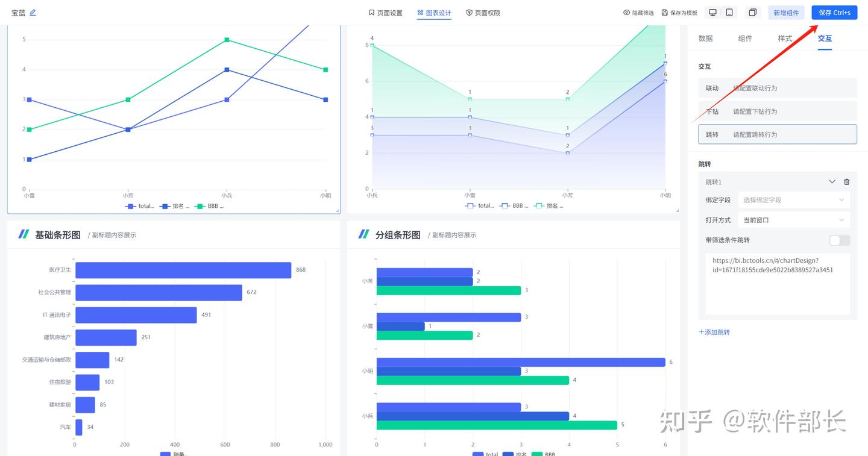Click the 建筑房地产 bar valued 251

[x=106, y=337]
